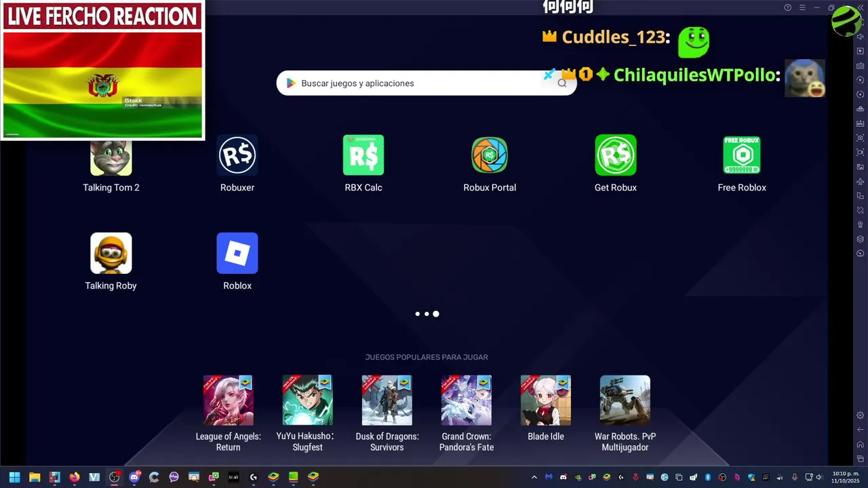Open the BlueStacks hamburger menu

(802, 7)
